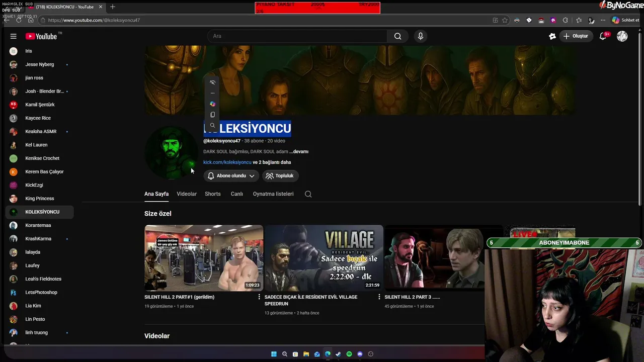Screen dimensions: 644x362
Task: Open Copilot Sohbet et button
Action: coord(625,20)
